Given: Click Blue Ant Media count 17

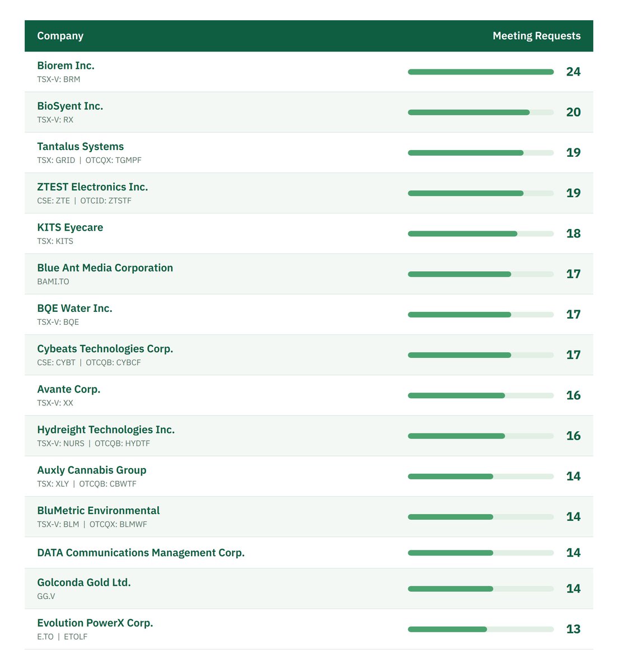Looking at the screenshot, I should tap(573, 274).
